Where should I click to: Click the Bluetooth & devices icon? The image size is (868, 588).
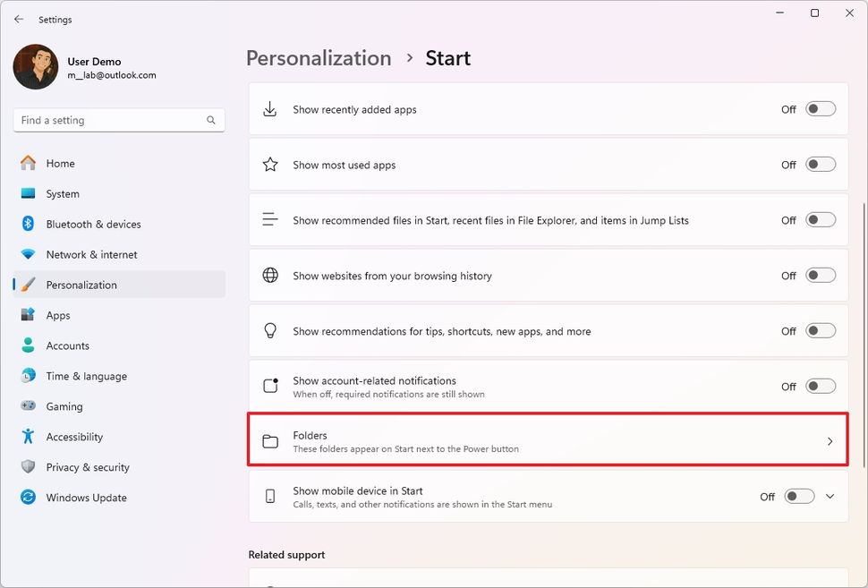coord(29,224)
